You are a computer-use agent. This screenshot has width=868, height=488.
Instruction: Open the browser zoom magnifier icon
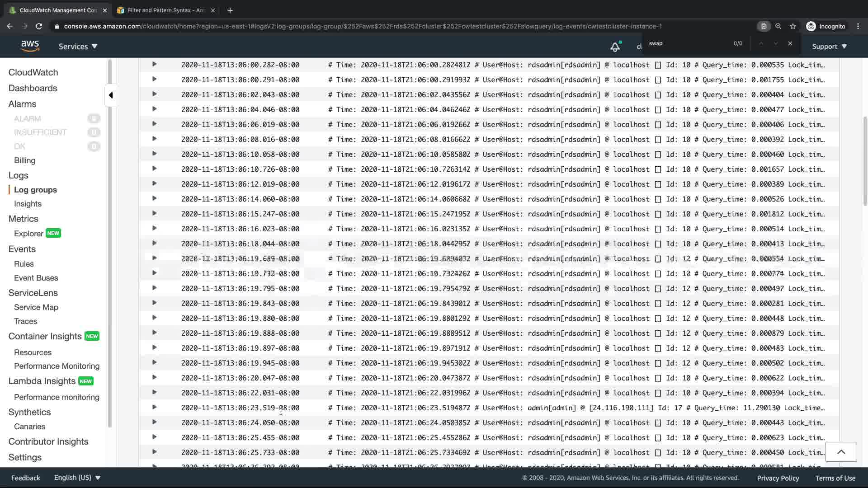click(x=778, y=26)
